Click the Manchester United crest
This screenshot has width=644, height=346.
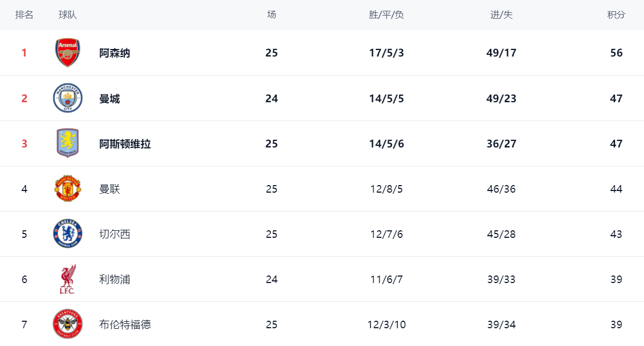pyautogui.click(x=68, y=189)
